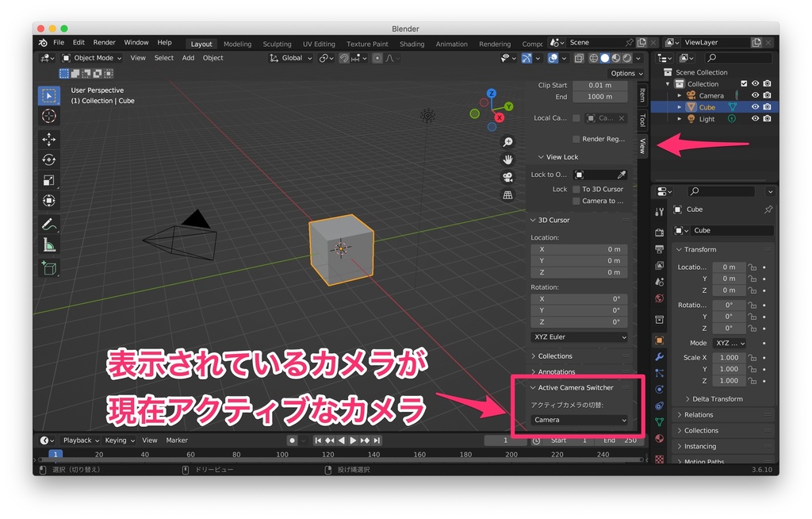The width and height of the screenshot is (812, 519).
Task: Click the Z location value field for the Cube
Action: click(730, 290)
